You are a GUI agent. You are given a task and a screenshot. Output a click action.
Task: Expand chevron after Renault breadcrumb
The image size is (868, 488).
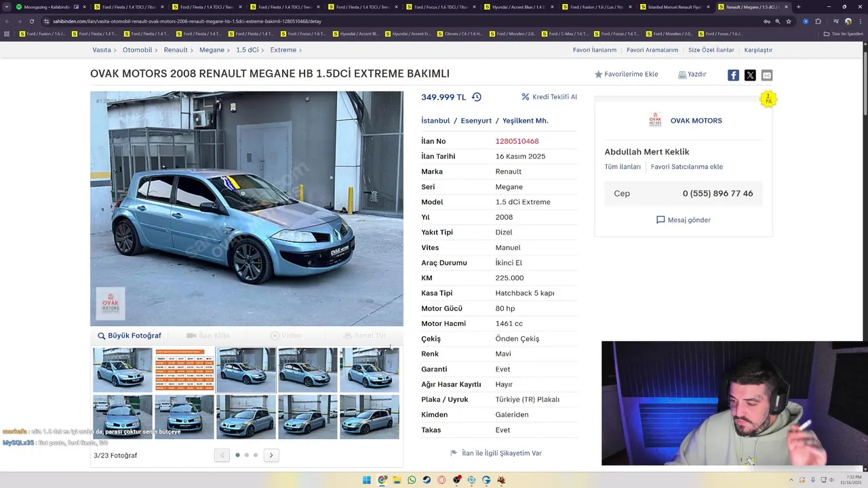click(x=193, y=50)
